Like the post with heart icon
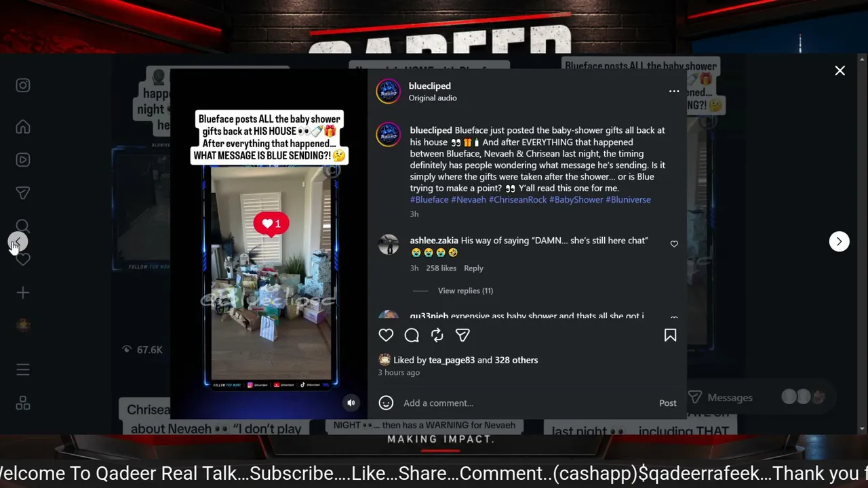This screenshot has width=868, height=488. 386,335
